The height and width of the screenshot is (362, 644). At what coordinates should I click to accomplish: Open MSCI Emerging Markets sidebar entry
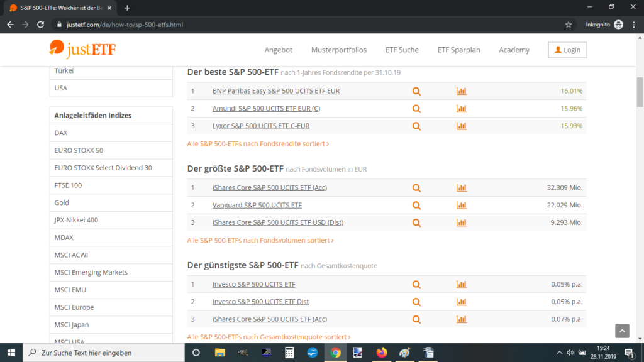point(111,273)
